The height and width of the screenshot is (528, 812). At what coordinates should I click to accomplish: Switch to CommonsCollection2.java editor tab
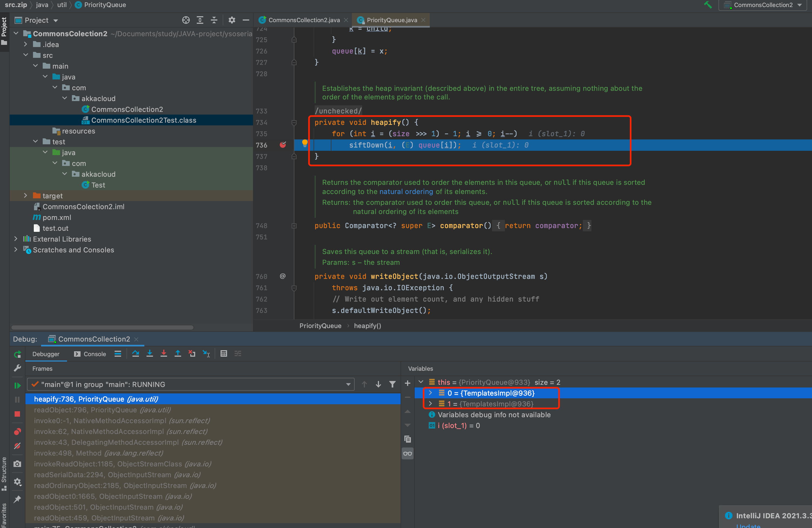[304, 20]
